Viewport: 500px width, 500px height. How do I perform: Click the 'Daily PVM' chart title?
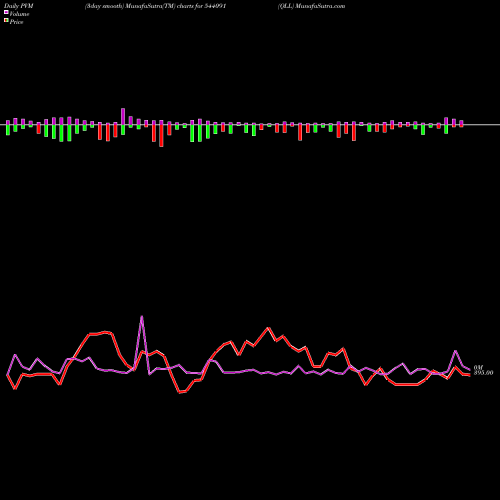pyautogui.click(x=19, y=6)
